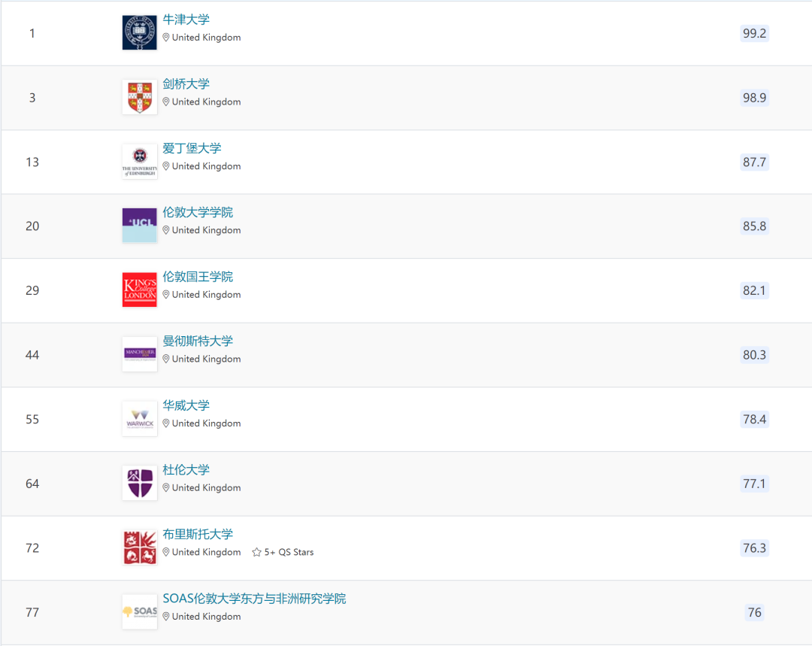Click the 76.3 score for 布里斯托大学
Image resolution: width=812 pixels, height=646 pixels.
point(754,548)
